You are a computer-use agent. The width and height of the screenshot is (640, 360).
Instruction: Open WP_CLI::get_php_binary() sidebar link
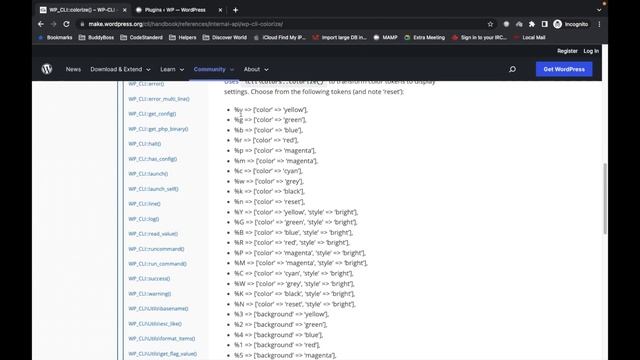tap(158, 129)
